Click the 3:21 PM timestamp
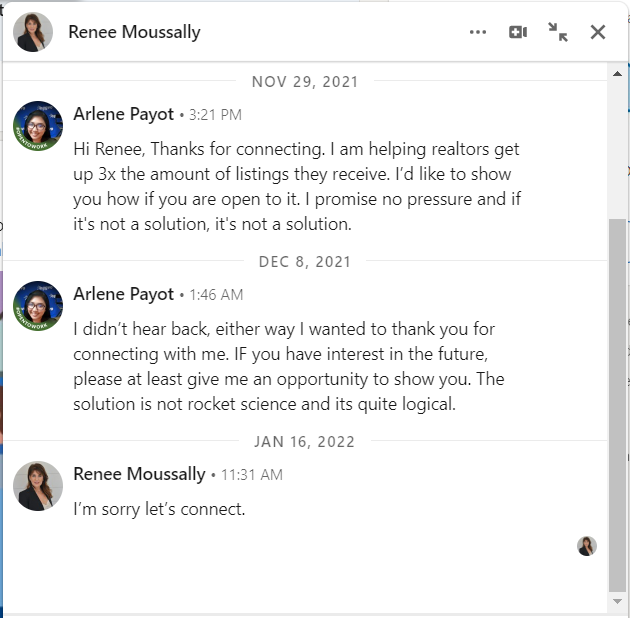Image resolution: width=630 pixels, height=618 pixels. (x=215, y=115)
